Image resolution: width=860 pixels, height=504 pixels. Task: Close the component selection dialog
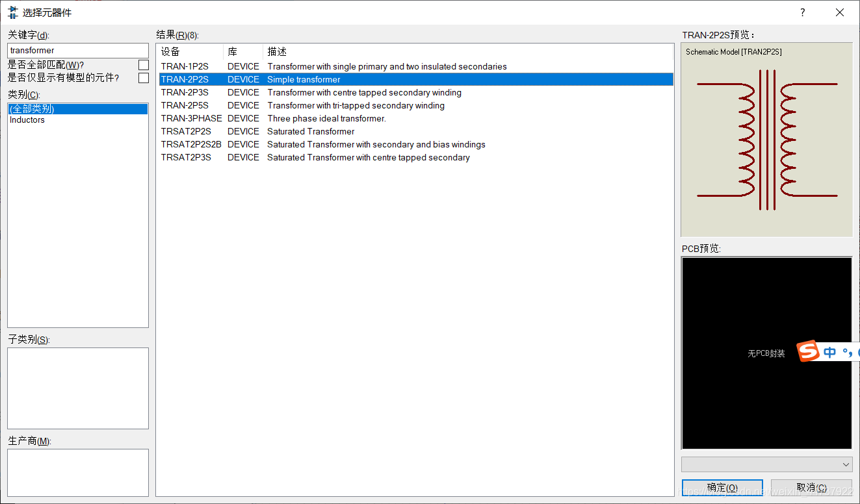pos(840,12)
